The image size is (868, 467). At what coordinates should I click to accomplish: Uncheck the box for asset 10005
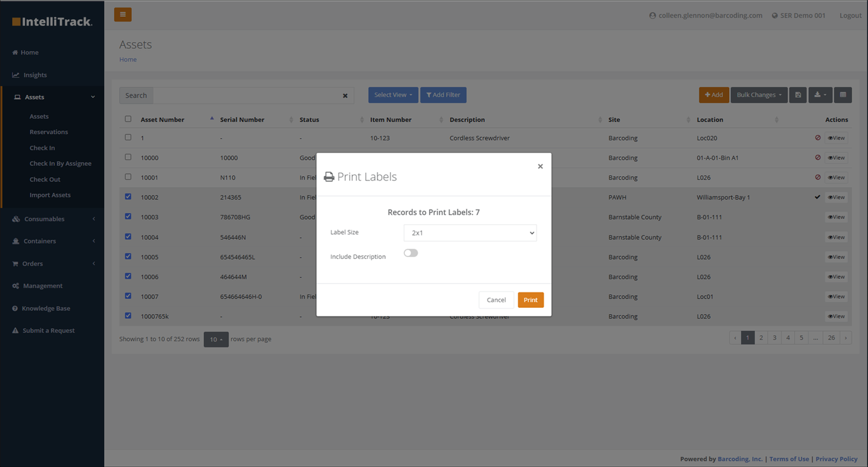point(128,256)
